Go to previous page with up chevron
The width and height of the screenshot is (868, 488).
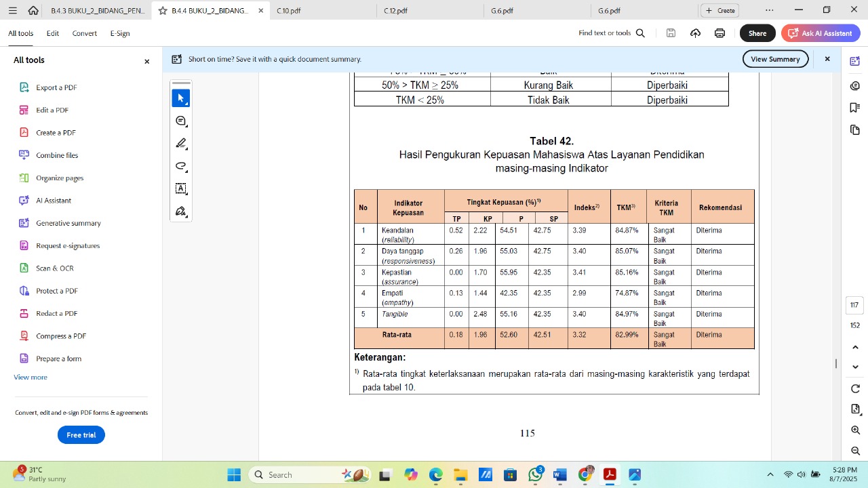[855, 348]
